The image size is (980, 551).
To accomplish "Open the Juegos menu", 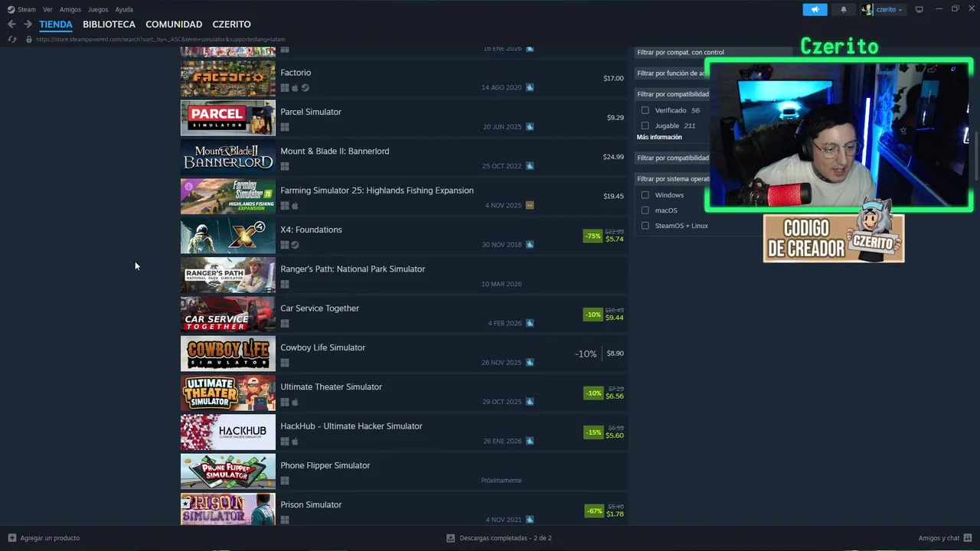I will tap(98, 9).
